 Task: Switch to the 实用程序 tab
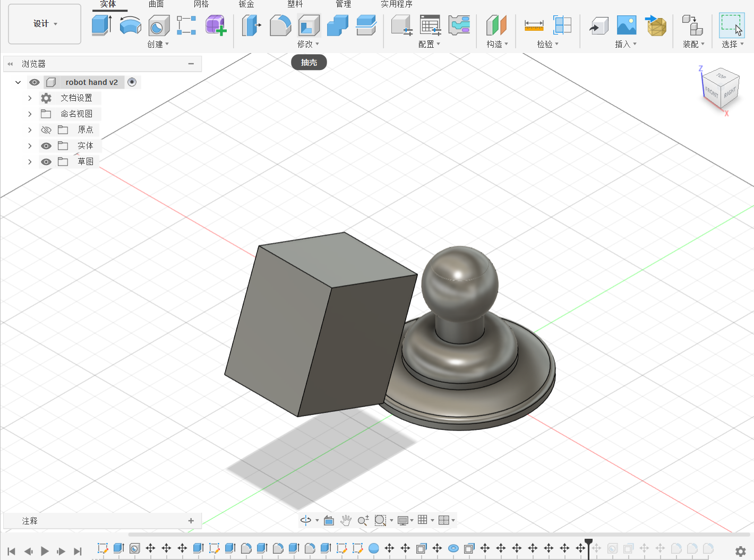click(x=397, y=4)
